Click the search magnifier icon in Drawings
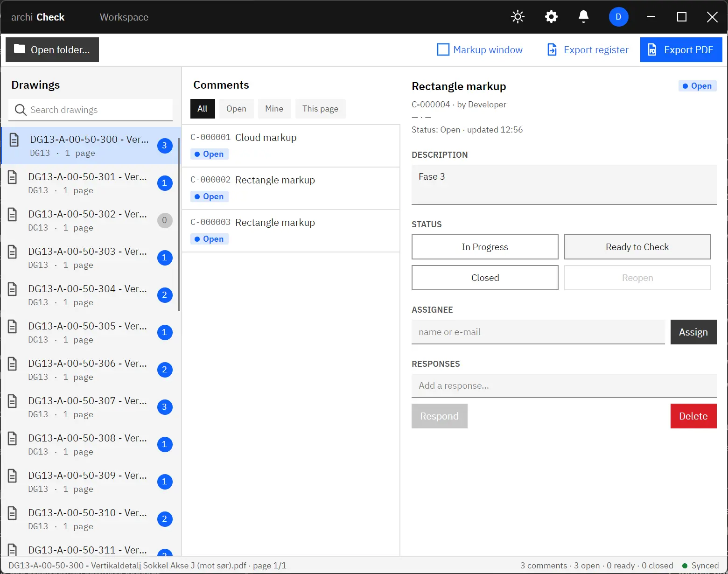Viewport: 728px width, 574px height. pos(21,110)
